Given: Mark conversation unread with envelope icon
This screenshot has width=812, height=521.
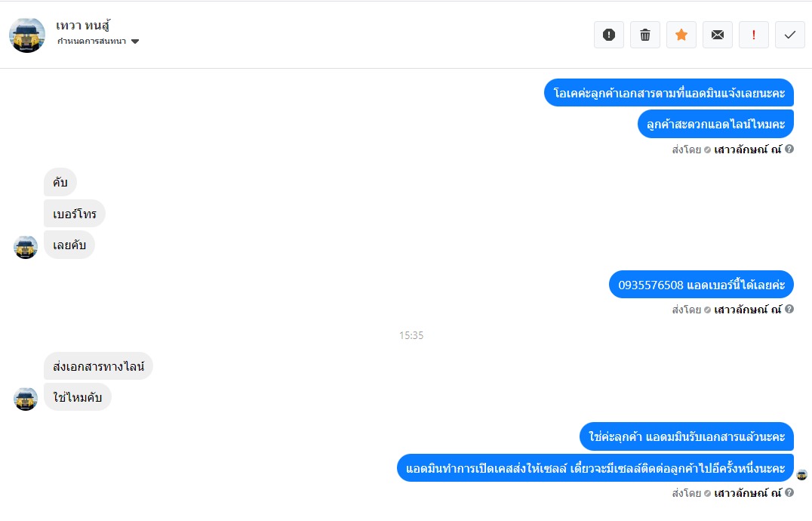Looking at the screenshot, I should (718, 35).
